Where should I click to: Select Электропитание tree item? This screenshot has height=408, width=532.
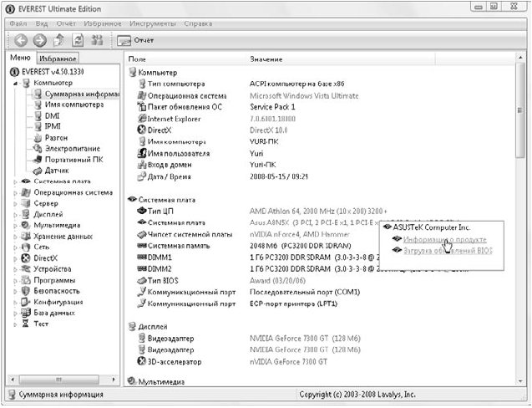tap(73, 149)
